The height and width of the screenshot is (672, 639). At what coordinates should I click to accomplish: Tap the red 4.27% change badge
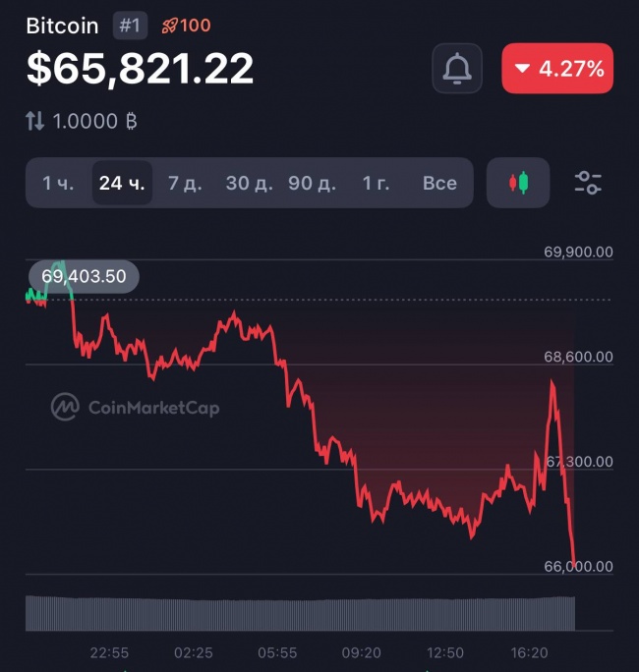coord(557,69)
